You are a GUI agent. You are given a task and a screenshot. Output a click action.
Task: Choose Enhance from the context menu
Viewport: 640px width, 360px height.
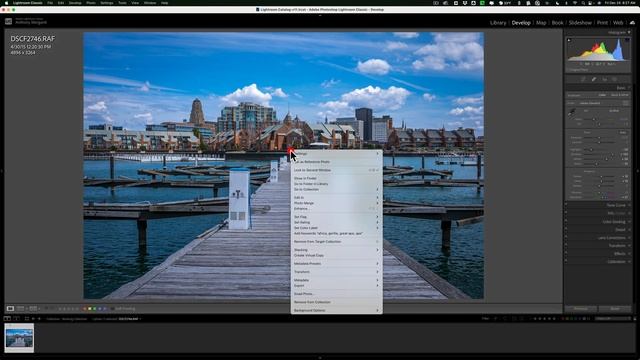[x=336, y=209]
